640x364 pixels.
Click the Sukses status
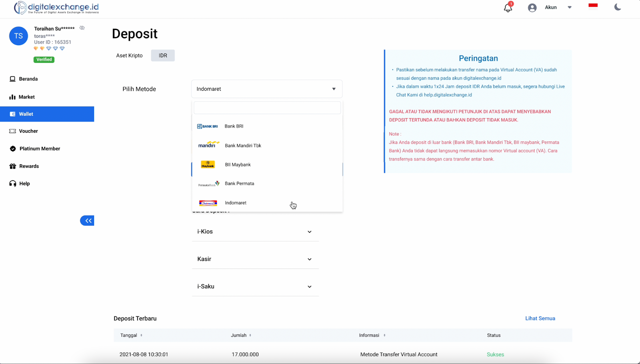click(x=495, y=354)
